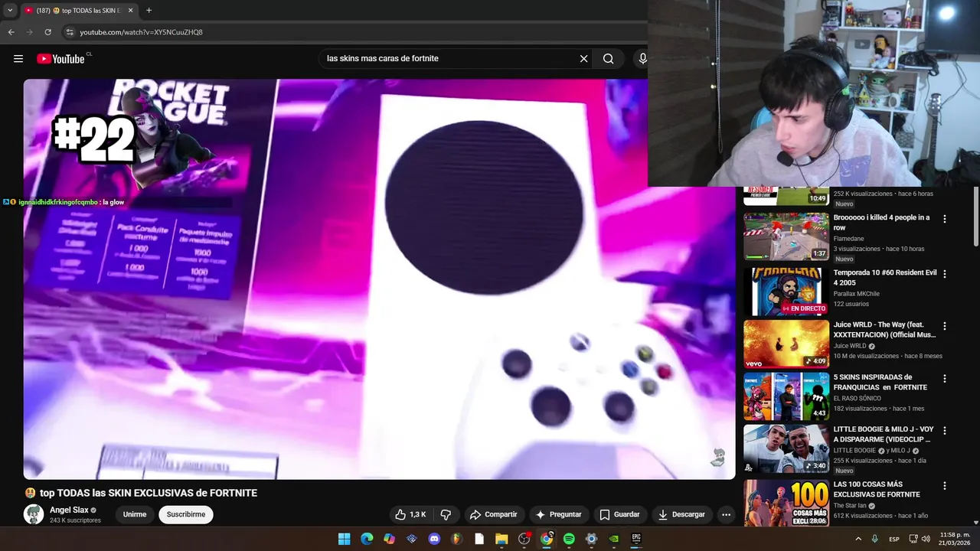Screen dimensions: 980x551
Task: Open a new browser tab
Action: 149,10
